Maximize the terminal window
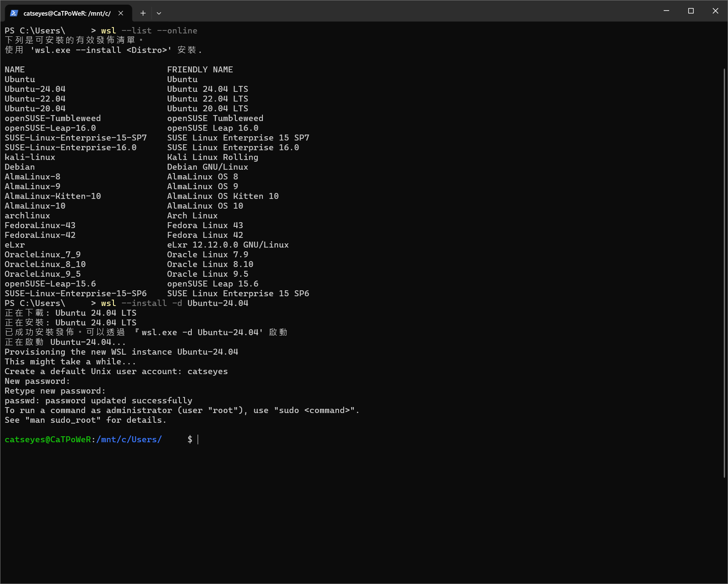The height and width of the screenshot is (584, 728). pos(691,11)
